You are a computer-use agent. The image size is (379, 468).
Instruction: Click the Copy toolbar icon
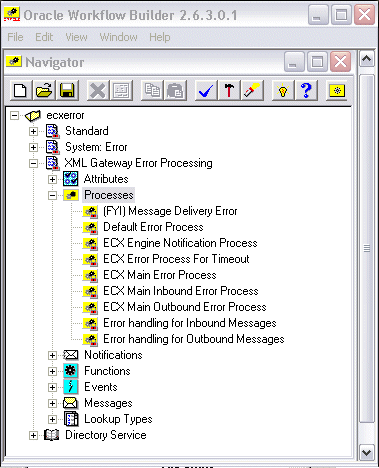tap(152, 90)
